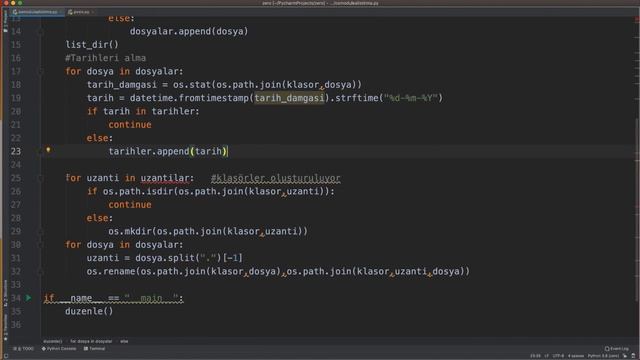Click the yellow intention lightbulb on line 23
Viewport: 640px width, 360px height.
(x=48, y=150)
